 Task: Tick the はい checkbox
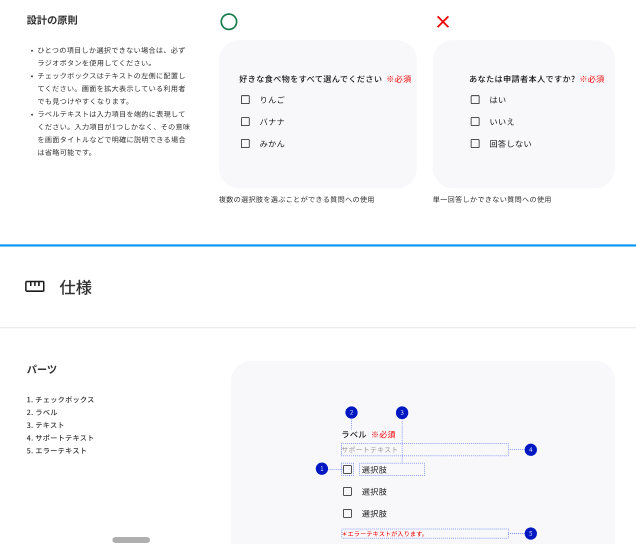pyautogui.click(x=475, y=99)
